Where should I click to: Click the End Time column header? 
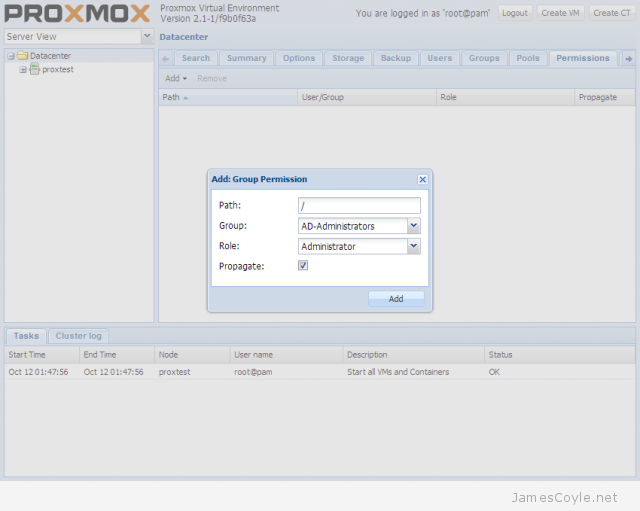117,355
